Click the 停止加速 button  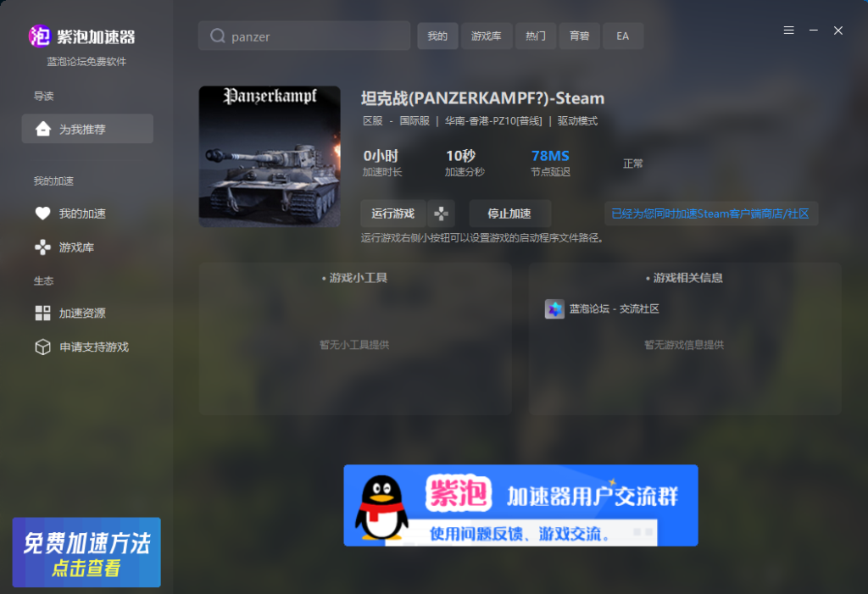509,214
